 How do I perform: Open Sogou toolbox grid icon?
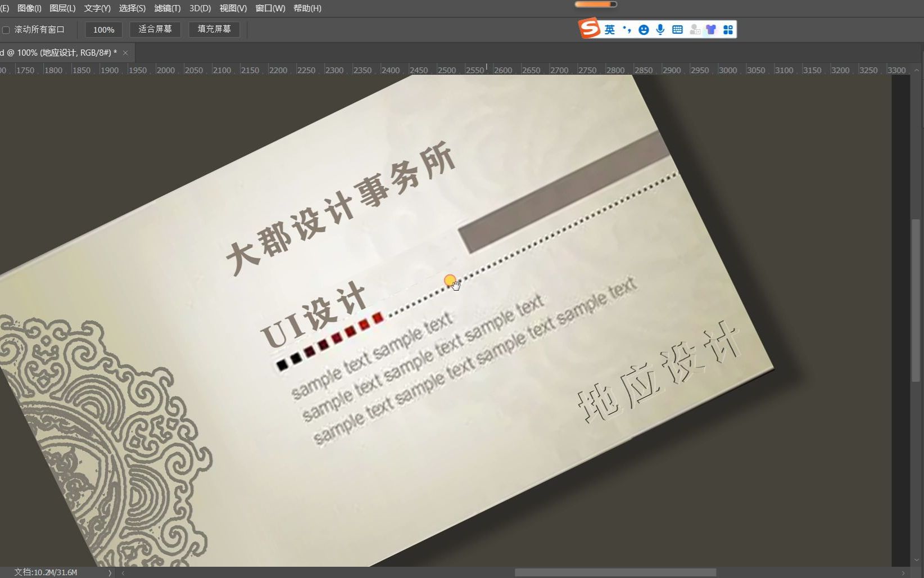[728, 30]
